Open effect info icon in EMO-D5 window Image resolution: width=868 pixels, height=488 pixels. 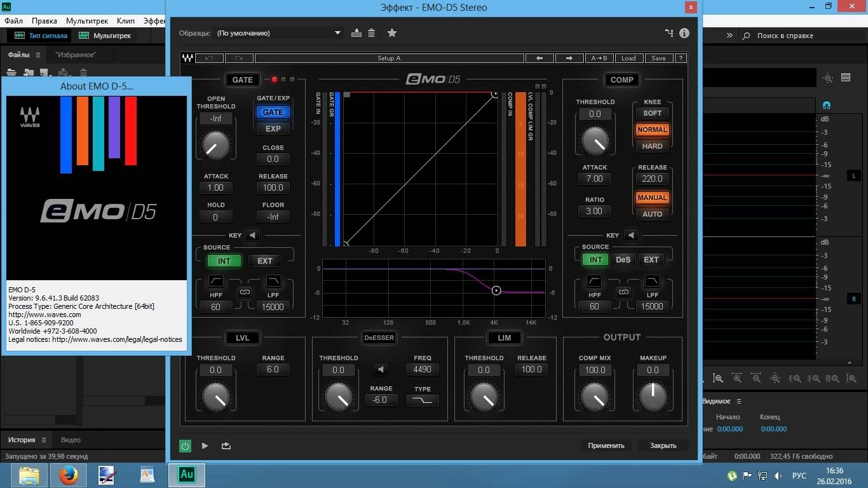coord(684,33)
